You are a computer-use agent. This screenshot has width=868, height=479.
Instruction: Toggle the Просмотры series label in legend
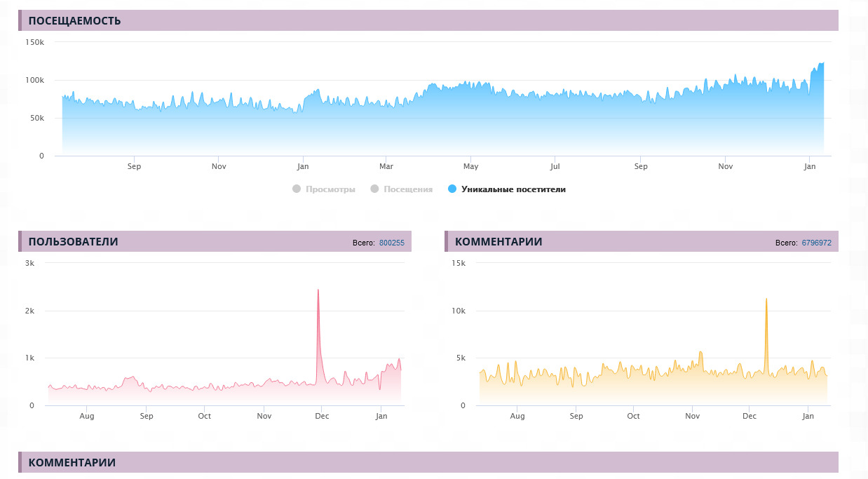[330, 189]
